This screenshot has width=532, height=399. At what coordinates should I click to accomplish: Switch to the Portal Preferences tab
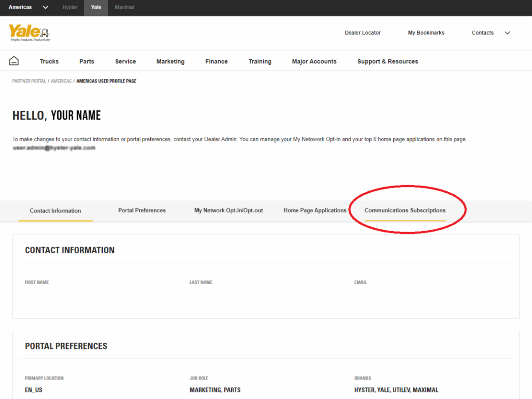pos(142,210)
